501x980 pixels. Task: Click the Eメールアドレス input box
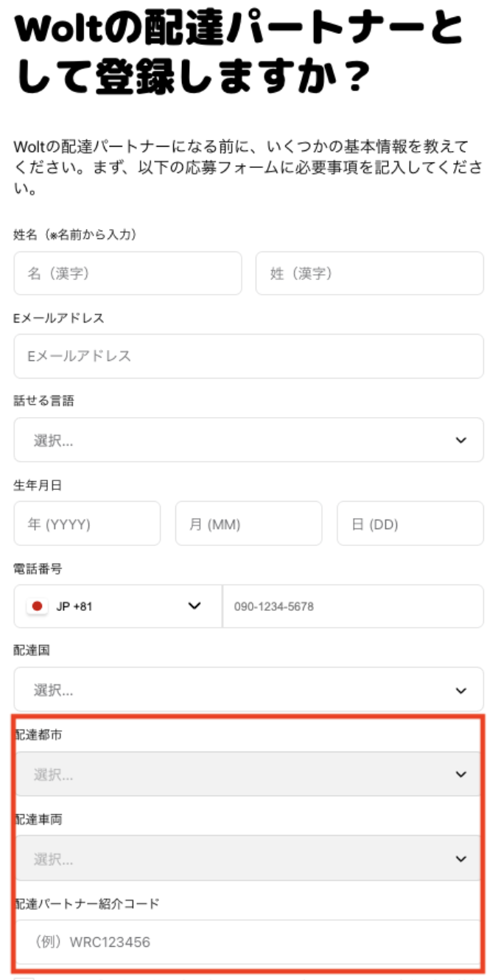click(248, 356)
